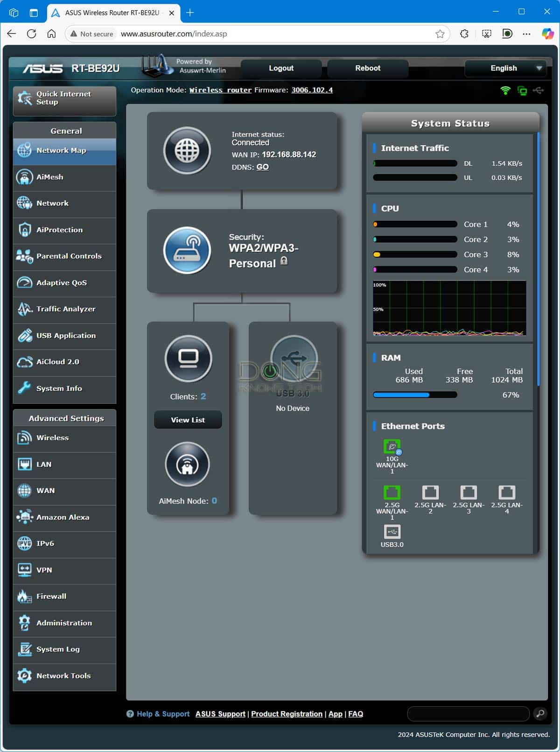
Task: Click System Log icon
Action: pyautogui.click(x=24, y=649)
